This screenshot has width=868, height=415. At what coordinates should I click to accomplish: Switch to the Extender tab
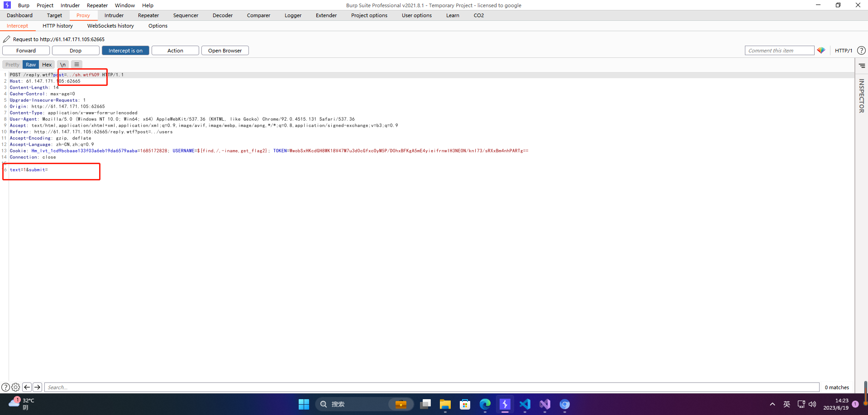[x=326, y=15]
